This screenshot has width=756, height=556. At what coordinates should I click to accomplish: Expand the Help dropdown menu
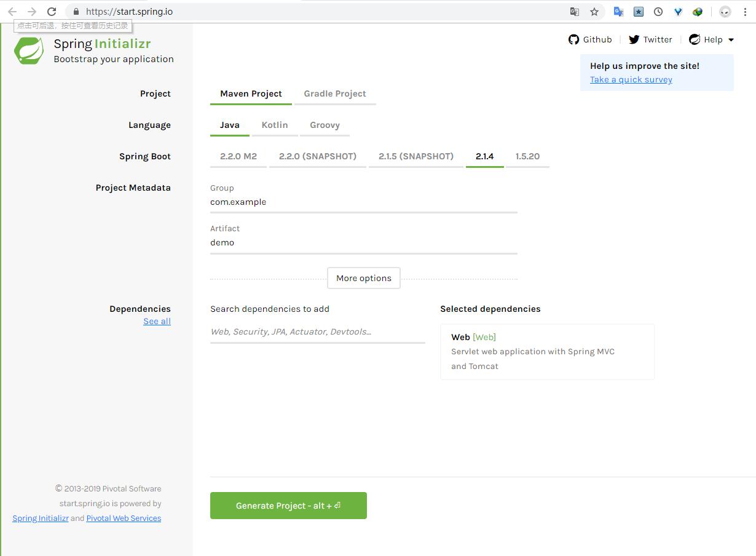tap(712, 39)
